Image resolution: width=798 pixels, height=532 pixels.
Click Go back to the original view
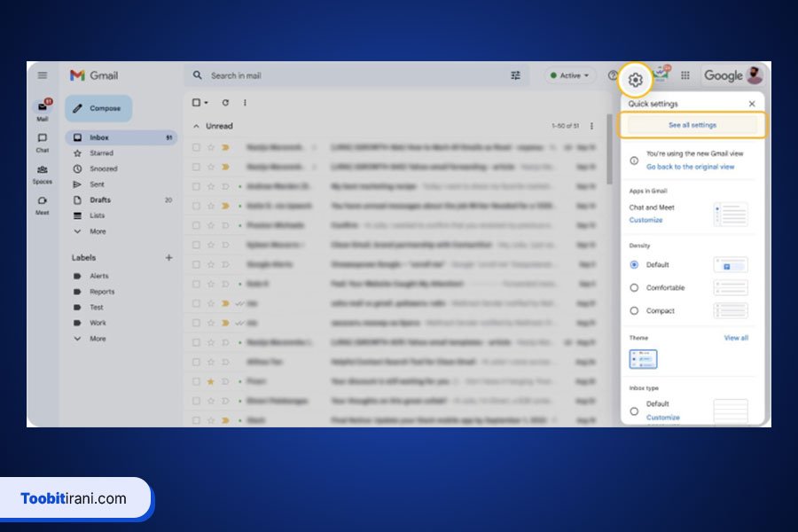[690, 167]
